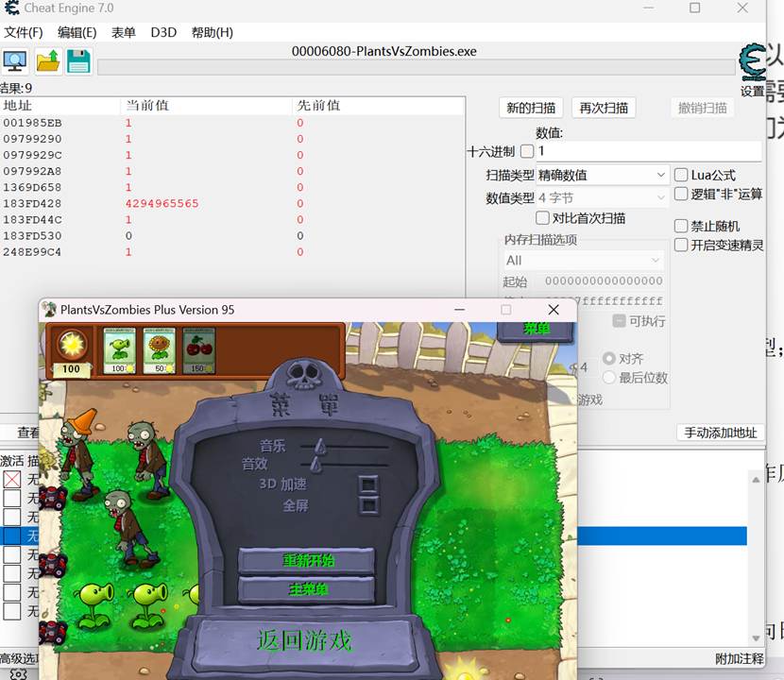Screen dimensions: 784x680
Task: Click the sun counter icon in game
Action: click(72, 345)
